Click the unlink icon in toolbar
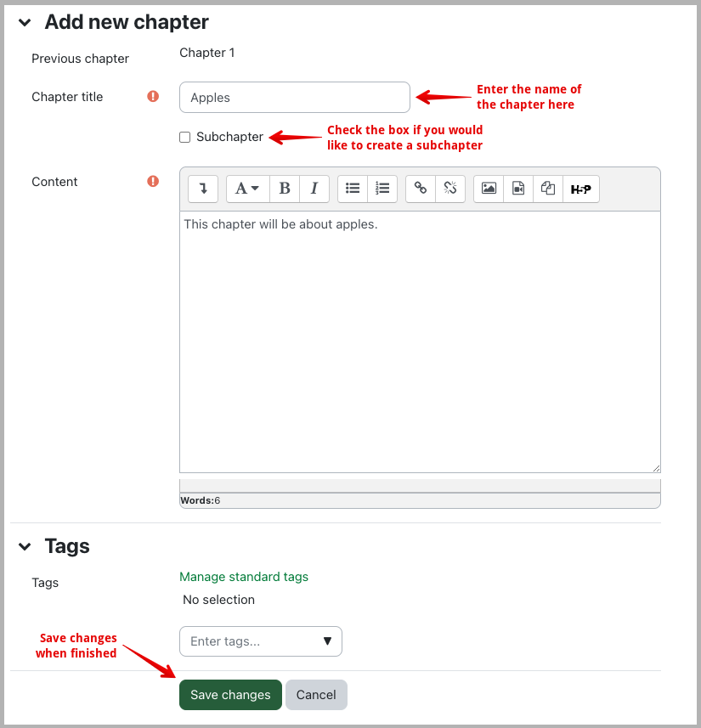 (450, 189)
